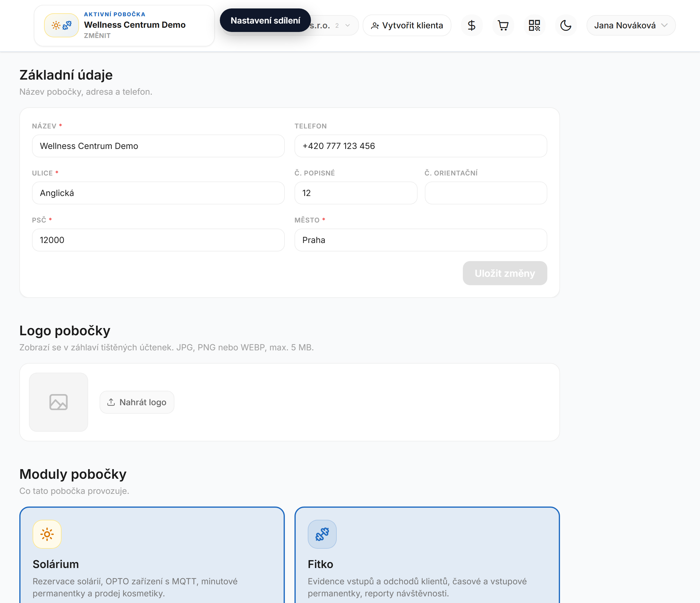
Task: Click the logo image placeholder thumbnail
Action: coord(59,402)
